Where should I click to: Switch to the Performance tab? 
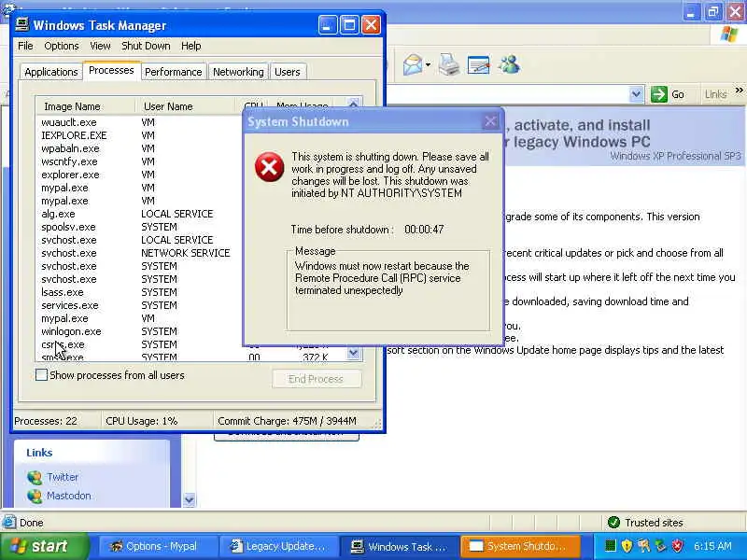click(174, 72)
